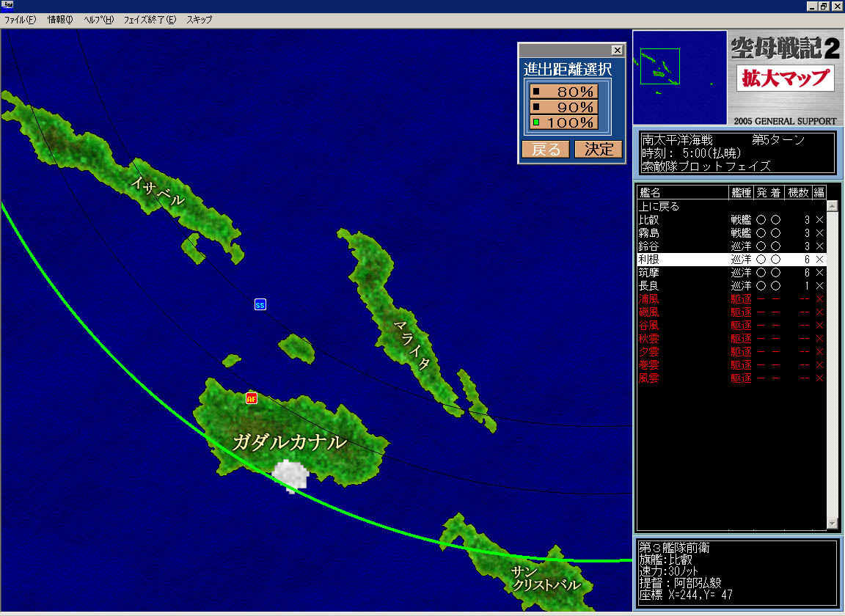The height and width of the screenshot is (616, 845).
Task: Close the 進出距離選択 dialog
Action: [617, 50]
